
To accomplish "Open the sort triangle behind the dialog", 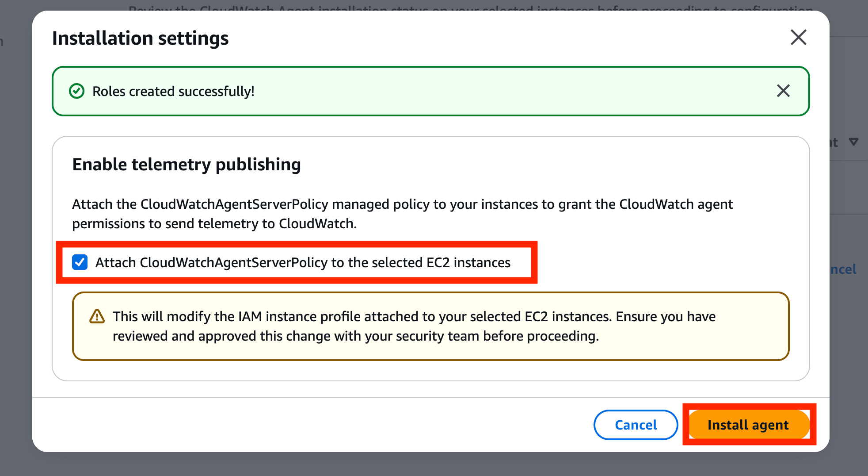I will [853, 142].
